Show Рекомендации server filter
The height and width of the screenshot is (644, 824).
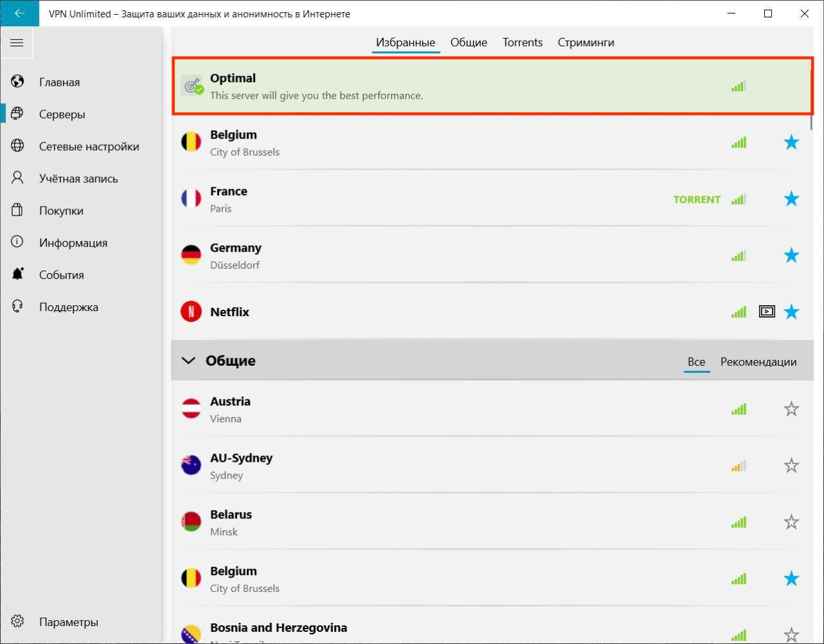758,362
